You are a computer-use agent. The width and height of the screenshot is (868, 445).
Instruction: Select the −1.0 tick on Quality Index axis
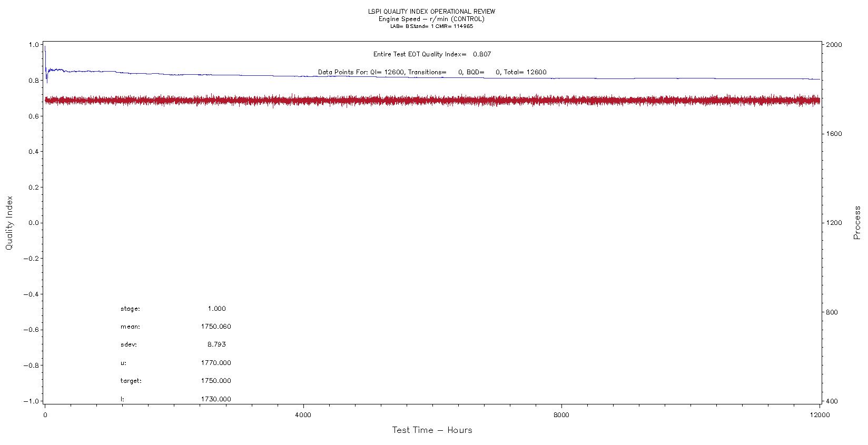(x=32, y=401)
